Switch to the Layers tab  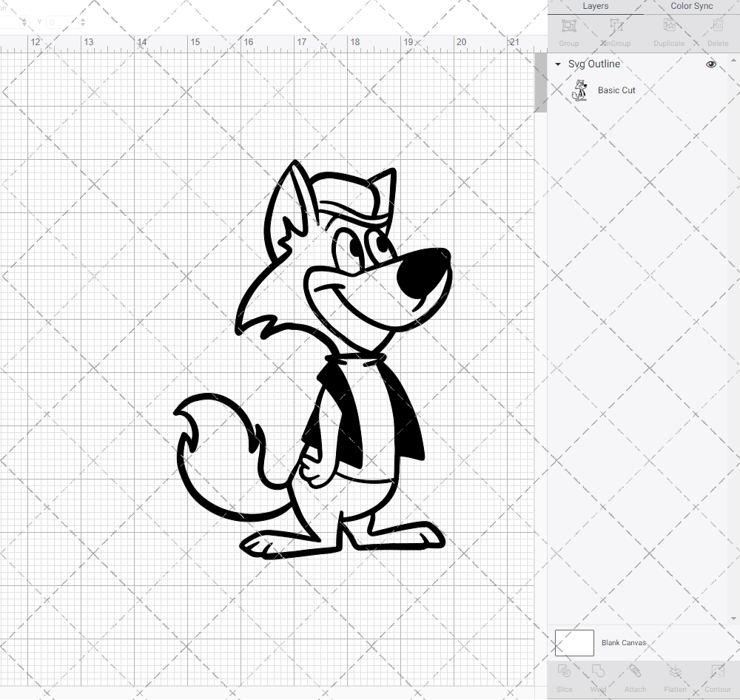pos(595,6)
